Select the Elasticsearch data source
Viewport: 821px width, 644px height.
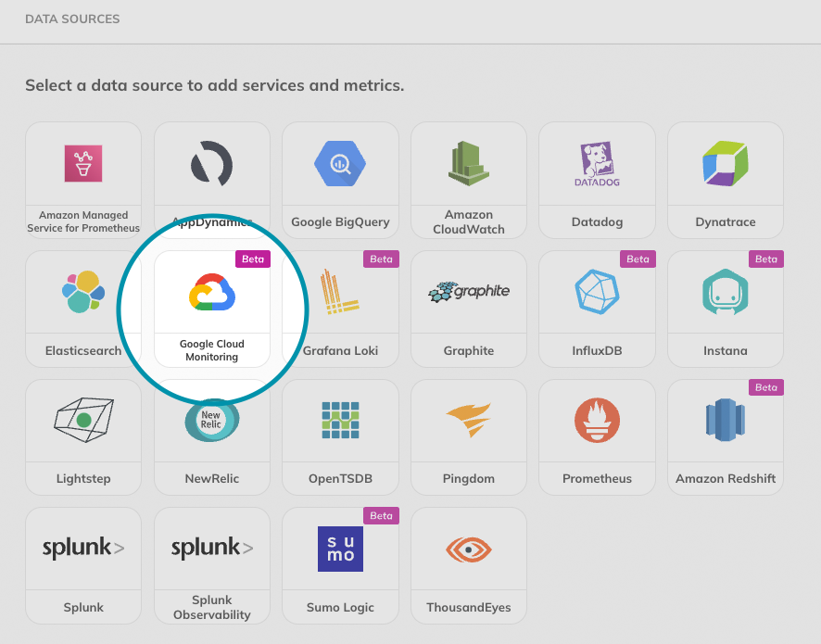tap(82, 309)
